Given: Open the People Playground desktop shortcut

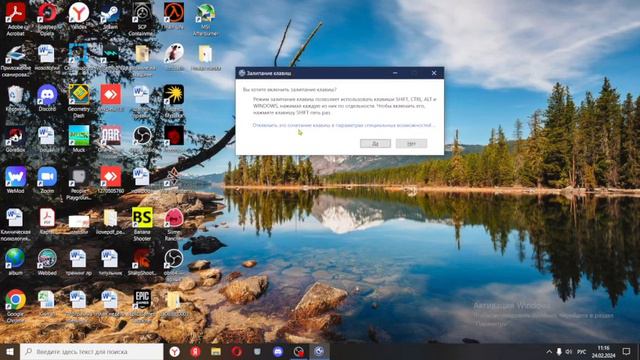Looking at the screenshot, I should point(78,182).
